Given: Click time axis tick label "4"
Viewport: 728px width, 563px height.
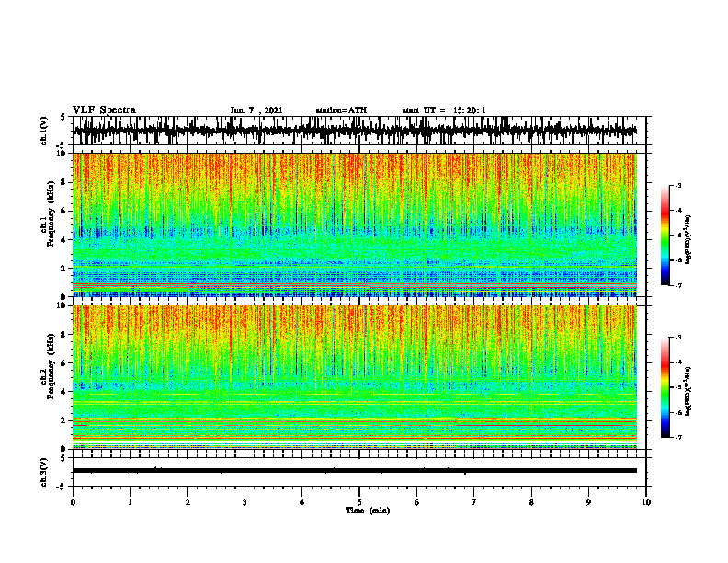Looking at the screenshot, I should [x=302, y=502].
